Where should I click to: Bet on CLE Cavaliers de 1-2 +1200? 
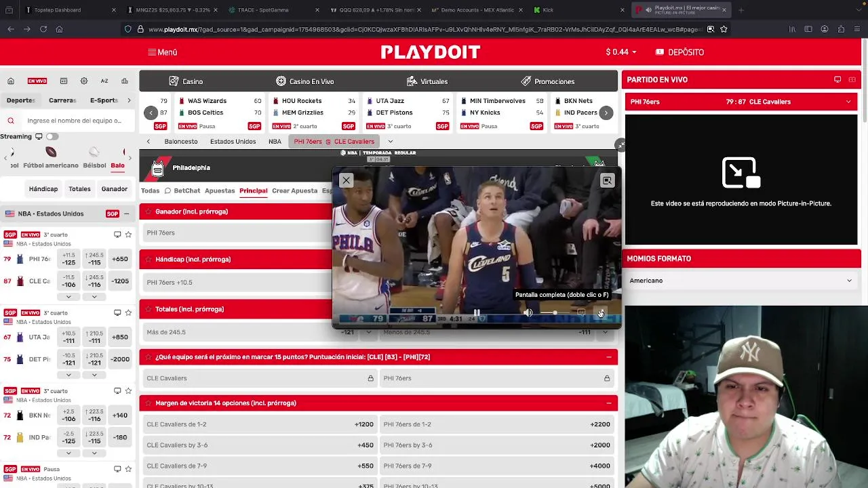point(260,424)
